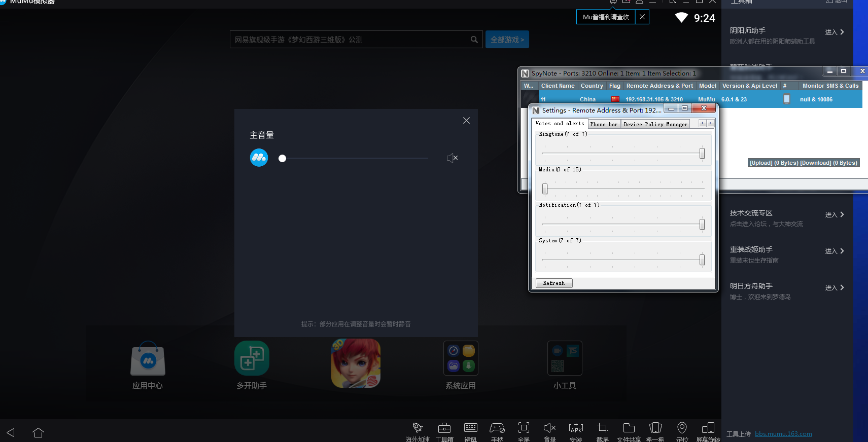868x442 pixels.
Task: Open the 工具箱 toolbox in bottom toolbar
Action: (444, 431)
